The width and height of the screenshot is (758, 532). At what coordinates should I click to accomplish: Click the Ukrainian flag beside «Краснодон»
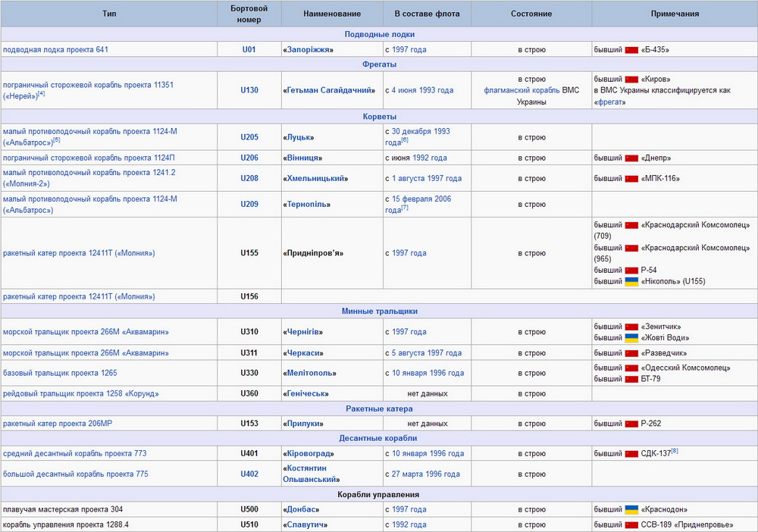[631, 510]
